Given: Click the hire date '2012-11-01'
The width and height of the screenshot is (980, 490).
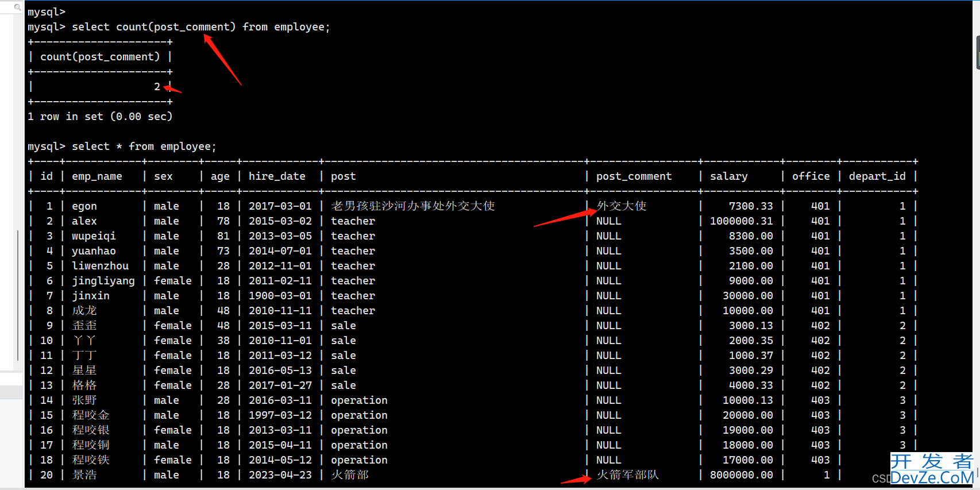Looking at the screenshot, I should (x=280, y=266).
